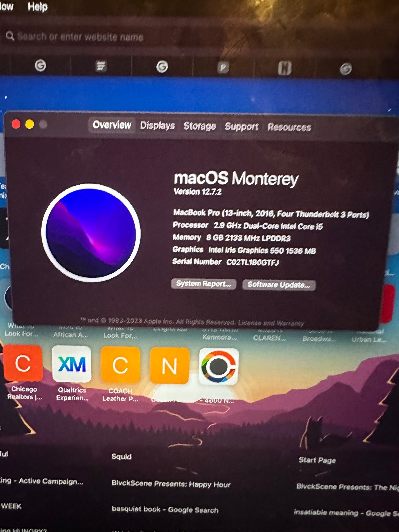The height and width of the screenshot is (532, 399).
Task: Click the Processor 2.9 GHz Dual-Core Intel Core i5 line
Action: point(248,226)
